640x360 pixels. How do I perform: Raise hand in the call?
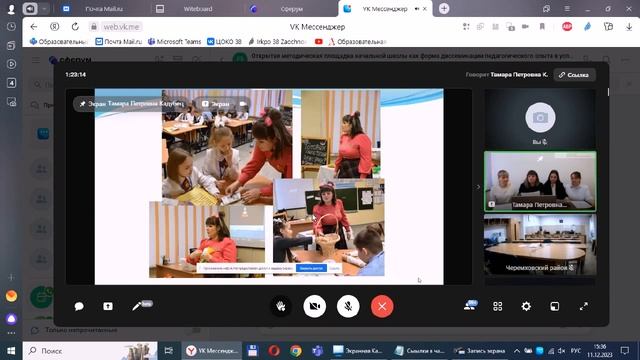pyautogui.click(x=281, y=306)
